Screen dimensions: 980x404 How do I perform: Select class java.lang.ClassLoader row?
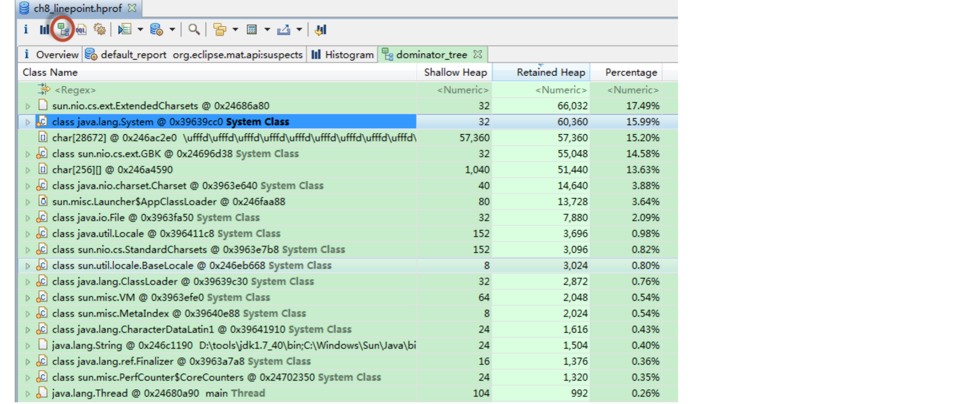[348, 281]
